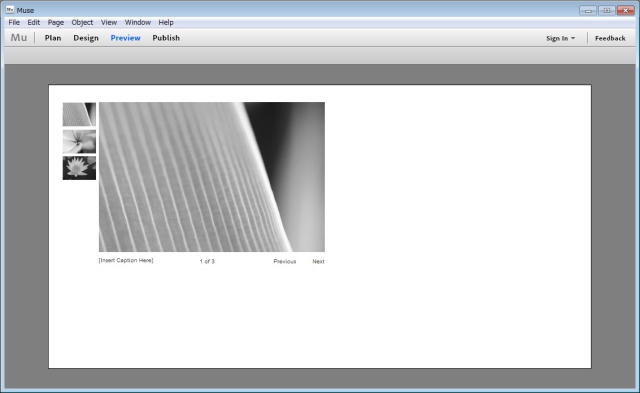640x393 pixels.
Task: Switch to Publish mode
Action: coord(166,38)
